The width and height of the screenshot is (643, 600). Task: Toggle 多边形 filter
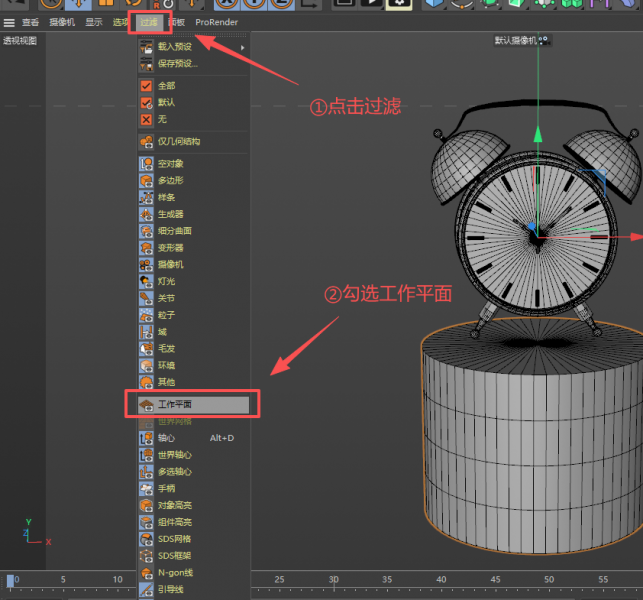[193, 180]
